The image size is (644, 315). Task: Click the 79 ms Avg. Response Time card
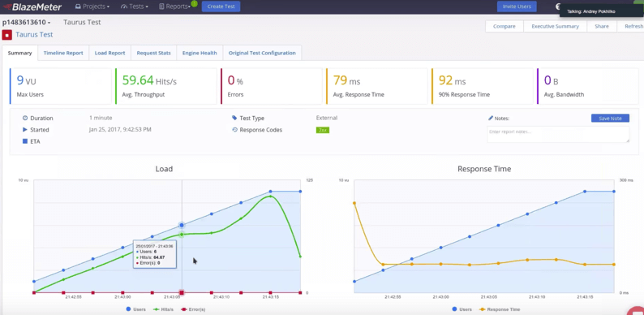pos(377,86)
